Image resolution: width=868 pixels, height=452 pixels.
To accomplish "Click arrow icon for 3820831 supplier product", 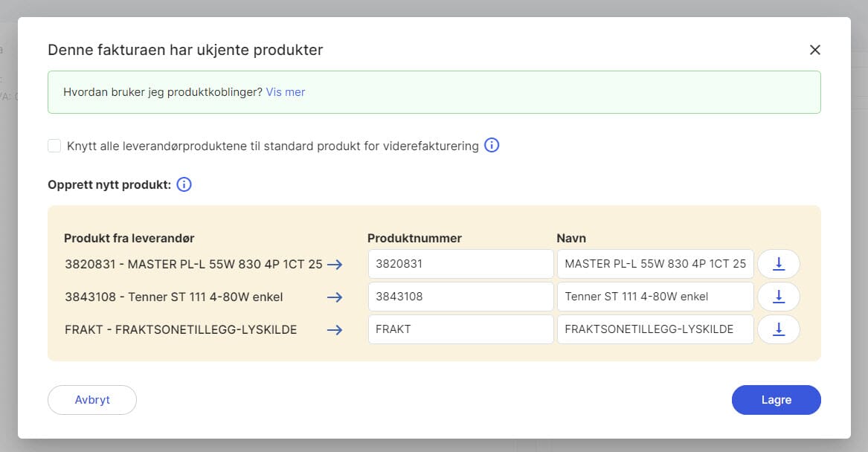I will tap(335, 264).
